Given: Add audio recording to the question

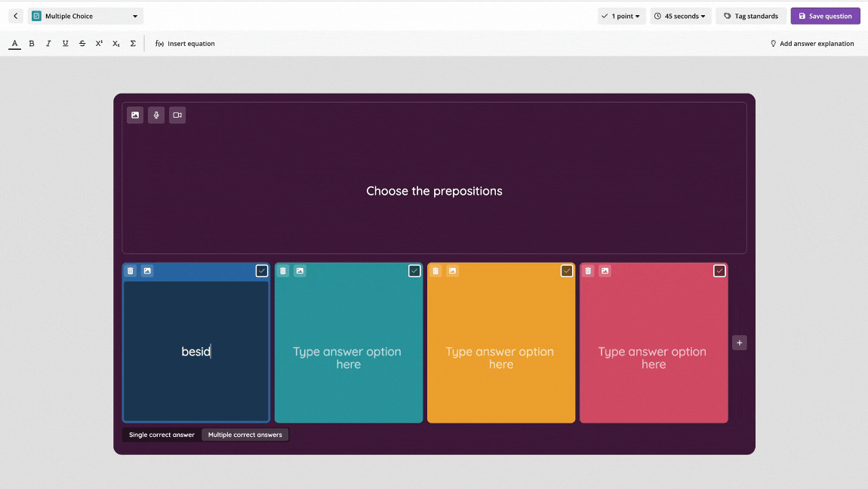Looking at the screenshot, I should click(x=156, y=115).
